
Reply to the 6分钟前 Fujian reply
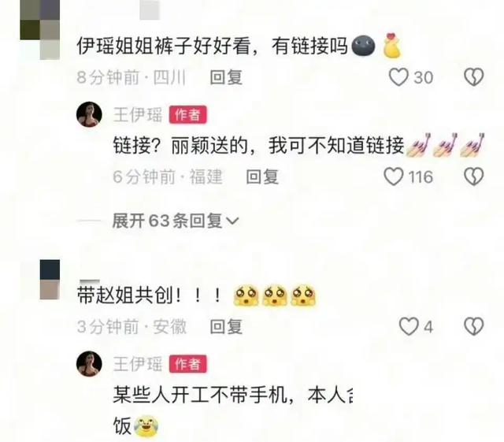click(x=262, y=177)
